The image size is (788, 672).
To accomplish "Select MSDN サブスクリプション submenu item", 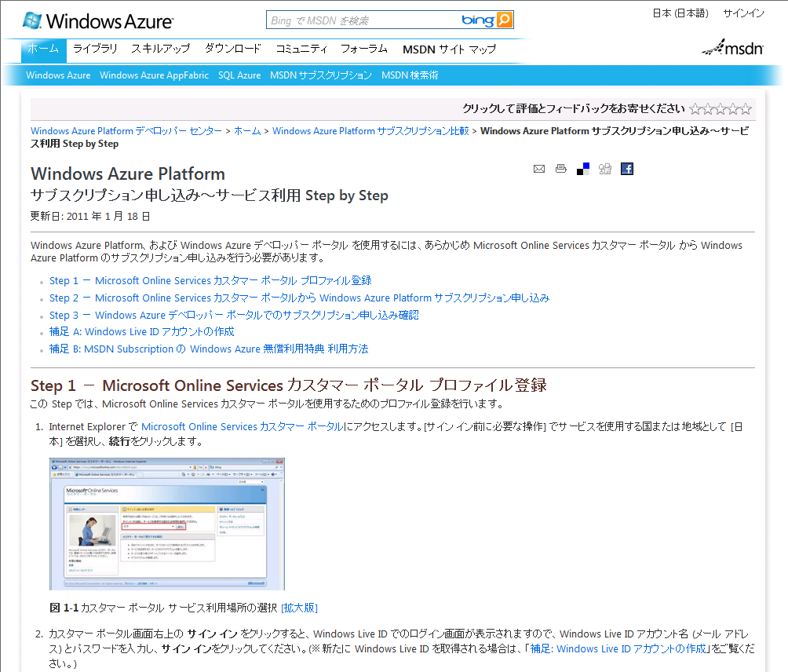I will click(321, 75).
